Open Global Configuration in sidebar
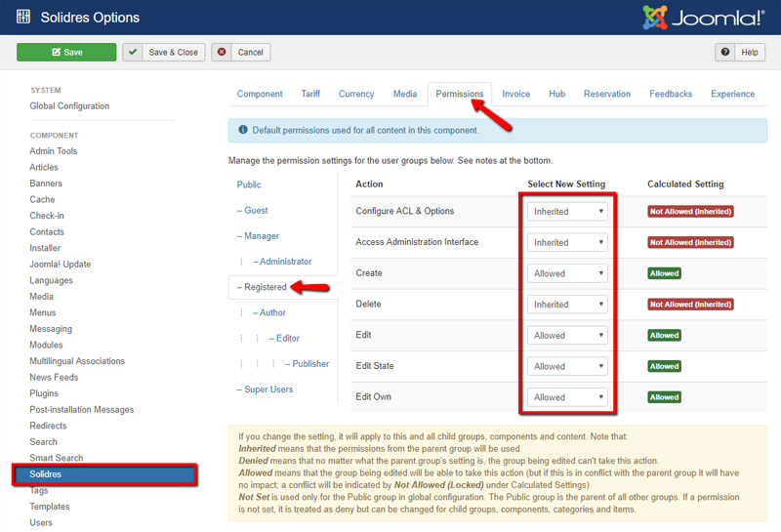 (x=69, y=105)
